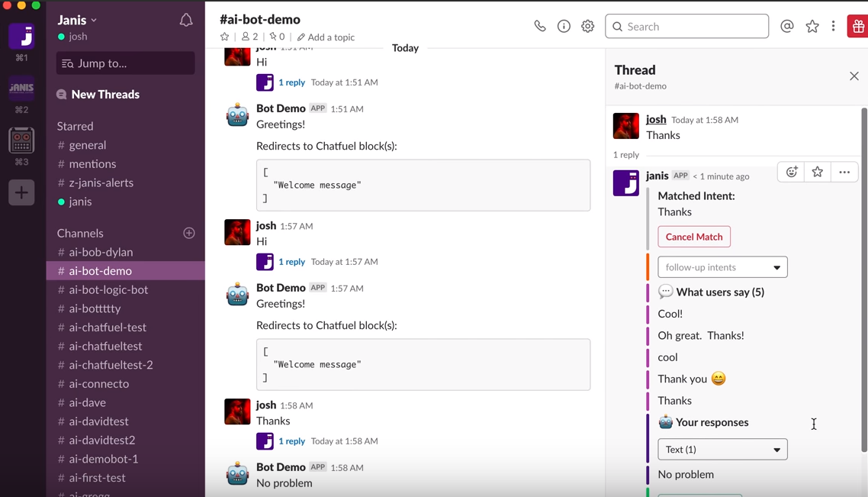Click first 'Welcome message' code block
The image size is (868, 497).
[x=423, y=185]
